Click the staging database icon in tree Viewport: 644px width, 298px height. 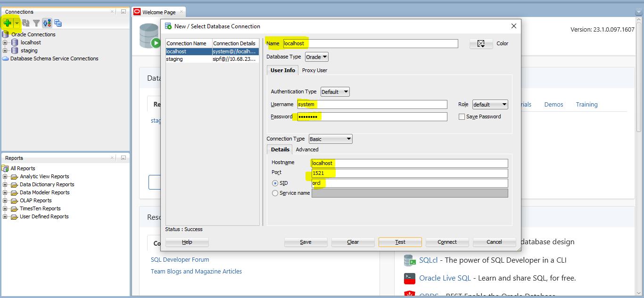point(15,50)
